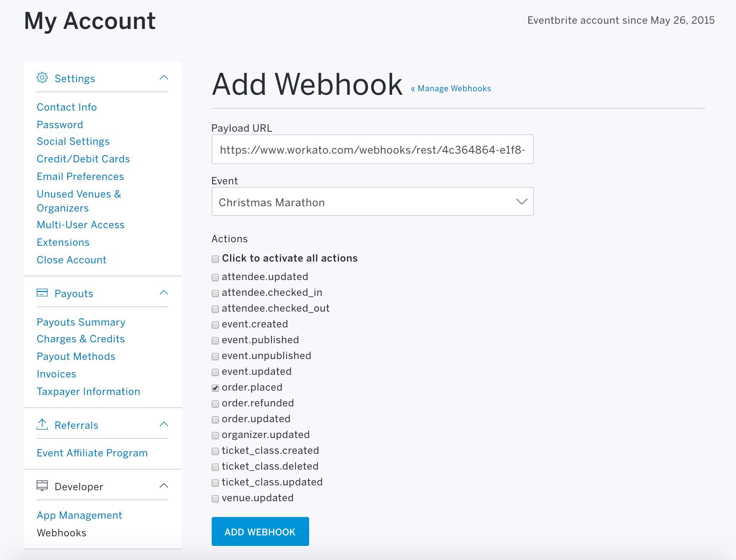
Task: Check the event.published action
Action: 215,341
